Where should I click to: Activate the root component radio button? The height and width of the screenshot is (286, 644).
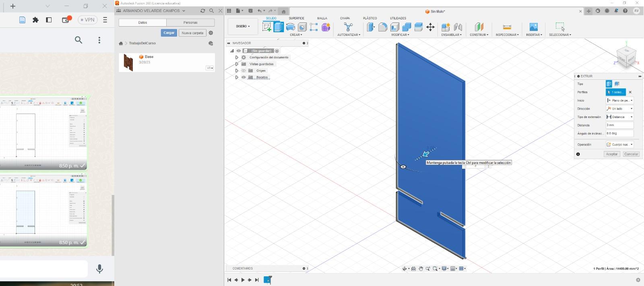277,51
